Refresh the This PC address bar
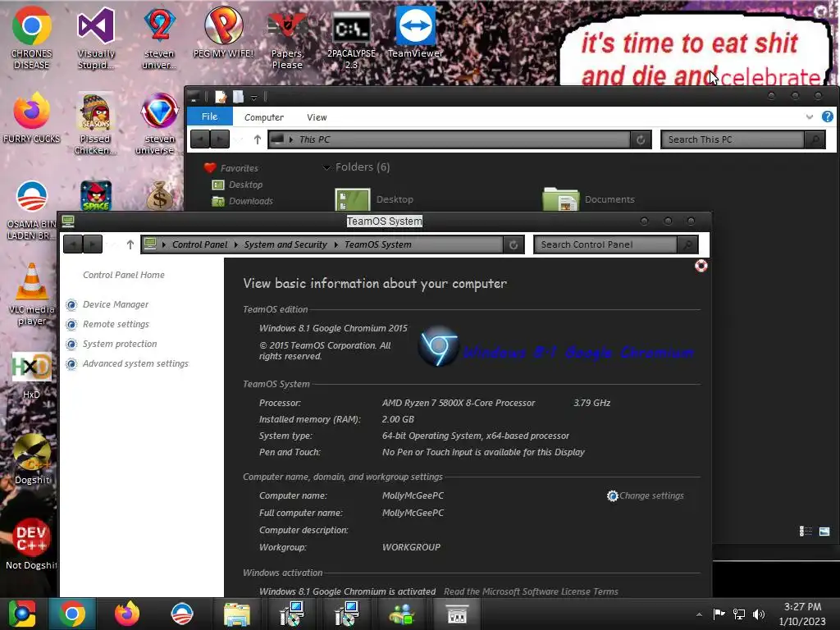This screenshot has width=840, height=630. pyautogui.click(x=640, y=139)
